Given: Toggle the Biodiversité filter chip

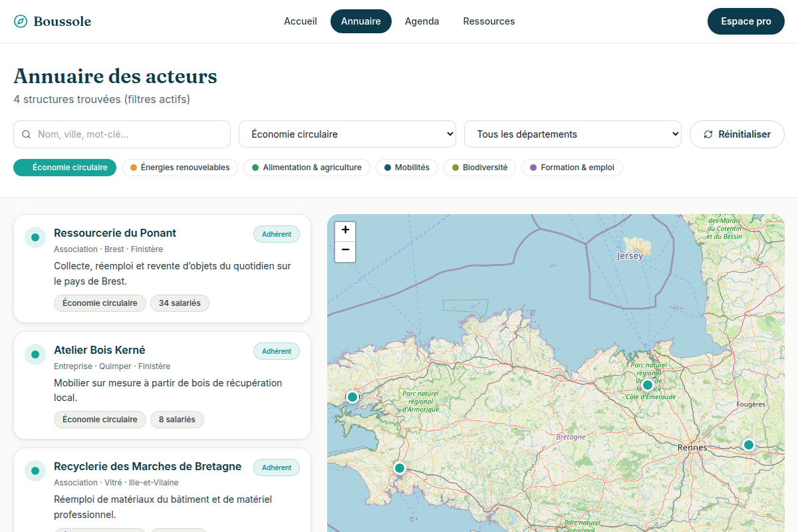Looking at the screenshot, I should (479, 168).
